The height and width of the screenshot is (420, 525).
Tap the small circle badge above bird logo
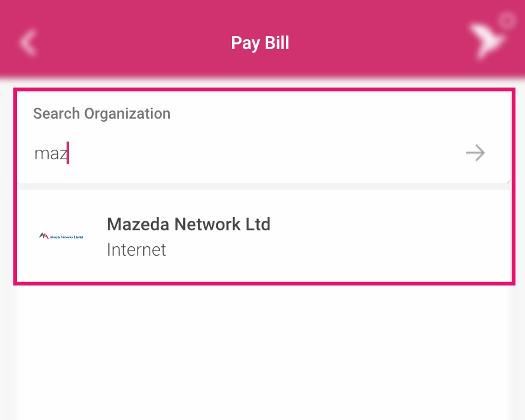tap(506, 21)
